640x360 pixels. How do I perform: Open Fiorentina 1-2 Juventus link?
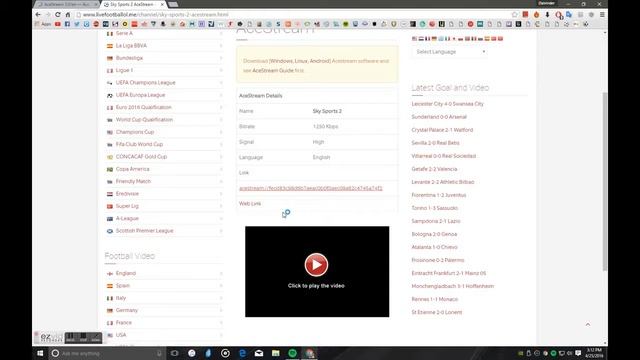point(438,195)
